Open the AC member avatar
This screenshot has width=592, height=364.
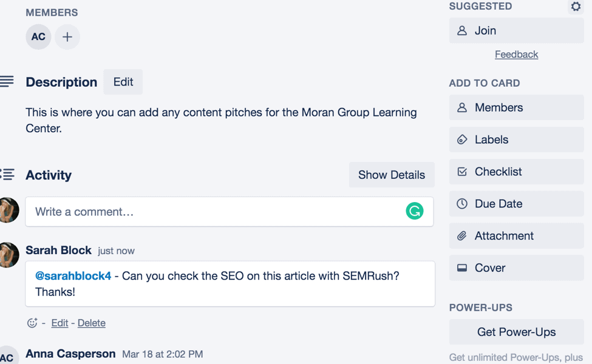tap(38, 37)
